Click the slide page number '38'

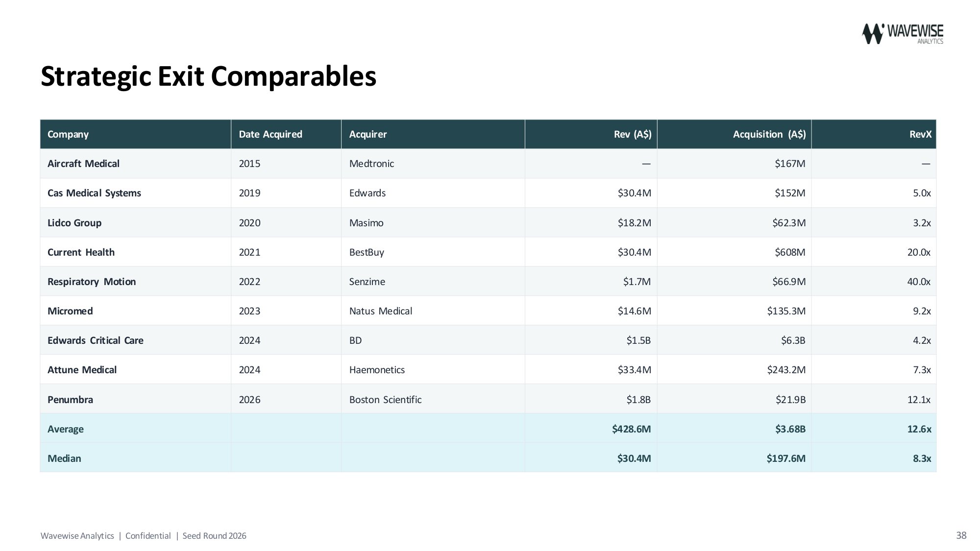(961, 535)
